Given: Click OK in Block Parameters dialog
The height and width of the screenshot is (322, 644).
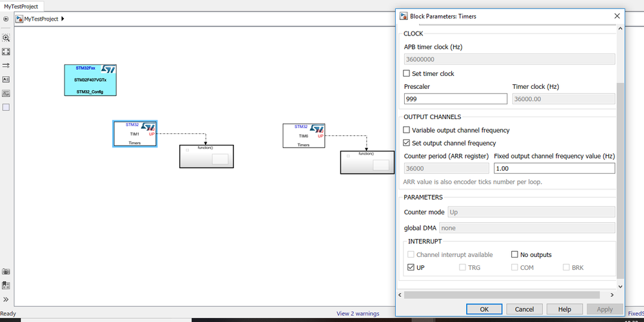Looking at the screenshot, I should pyautogui.click(x=484, y=309).
